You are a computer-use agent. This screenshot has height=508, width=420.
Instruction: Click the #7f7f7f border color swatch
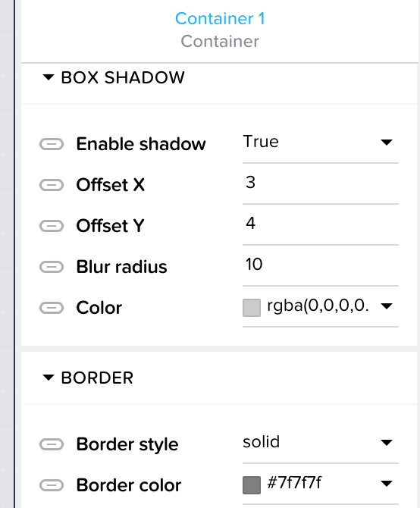[252, 485]
